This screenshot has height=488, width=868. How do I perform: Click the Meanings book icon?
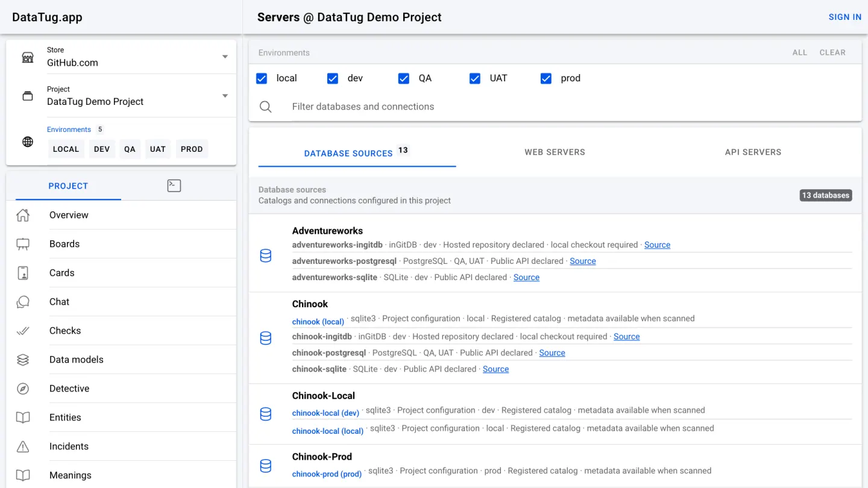point(23,475)
